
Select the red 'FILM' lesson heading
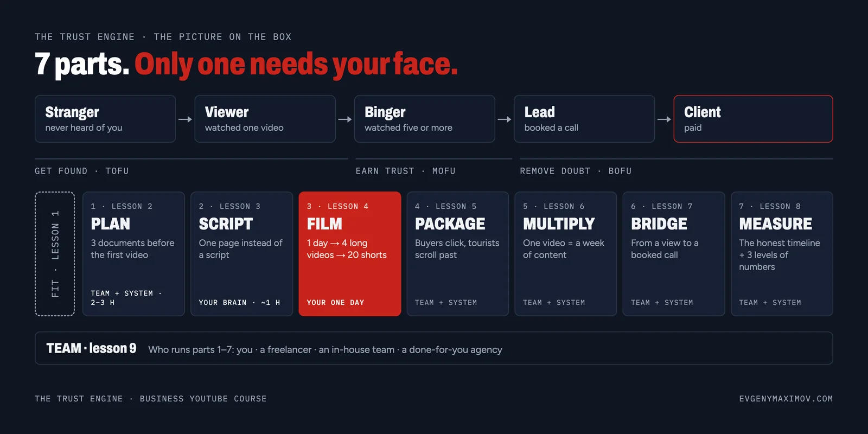[324, 224]
